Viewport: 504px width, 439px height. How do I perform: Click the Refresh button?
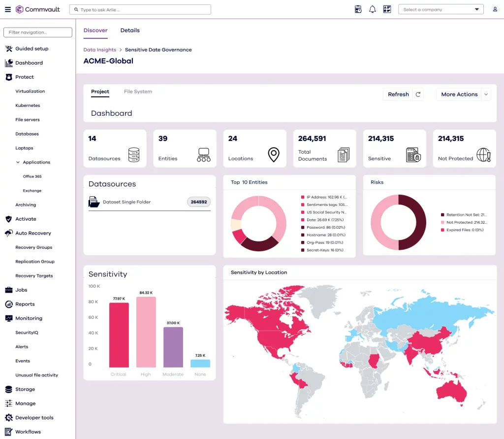pos(398,95)
